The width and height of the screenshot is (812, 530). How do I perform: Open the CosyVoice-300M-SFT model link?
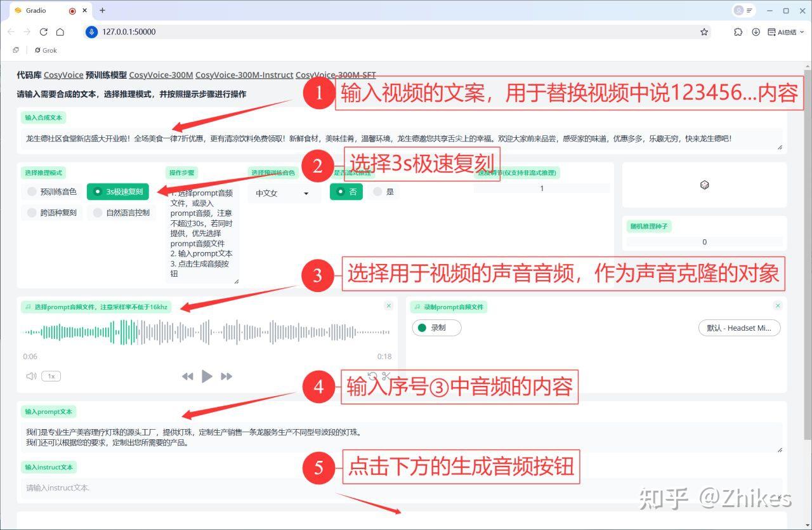coord(336,75)
